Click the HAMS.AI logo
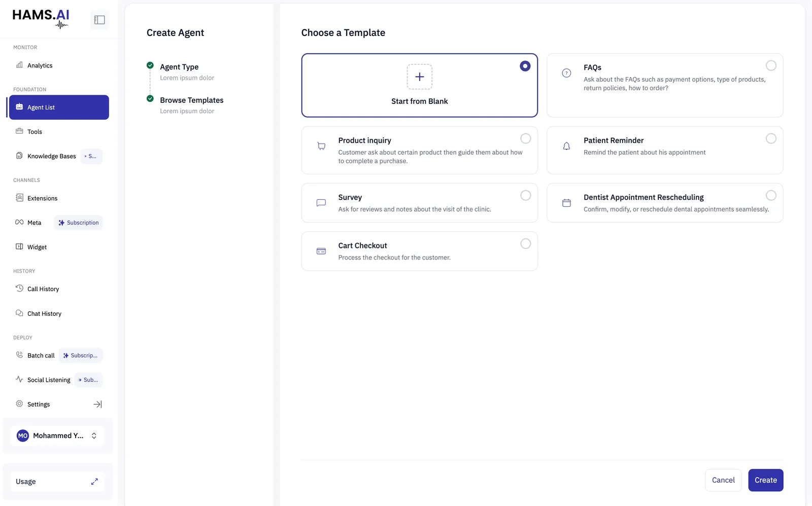Viewport: 812px width, 506px height. tap(41, 18)
